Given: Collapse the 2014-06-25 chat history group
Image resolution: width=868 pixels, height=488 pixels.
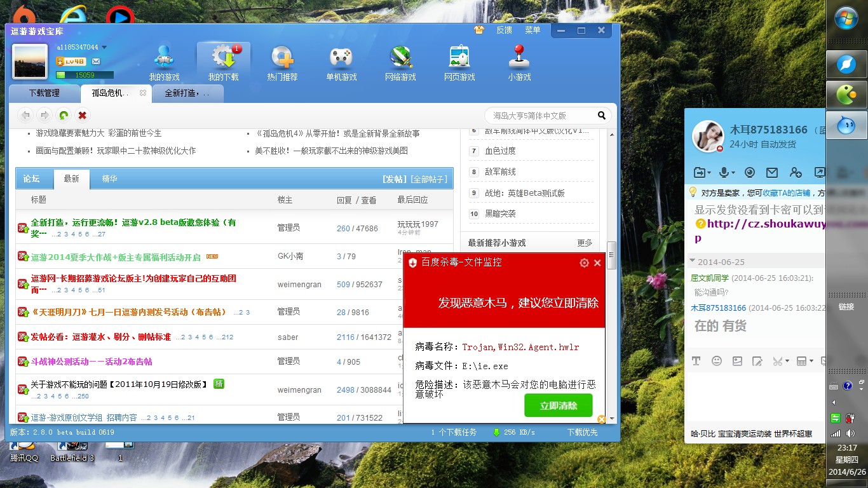Looking at the screenshot, I should click(692, 261).
